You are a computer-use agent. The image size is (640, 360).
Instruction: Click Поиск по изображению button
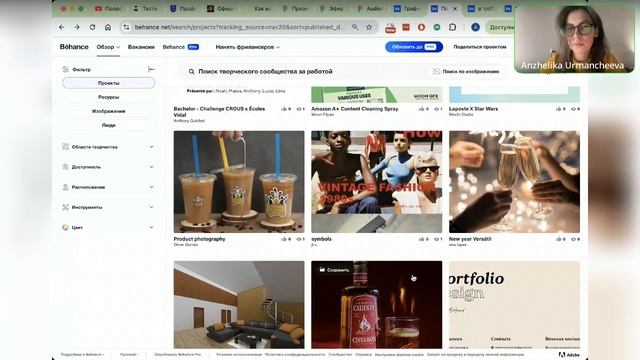(466, 71)
